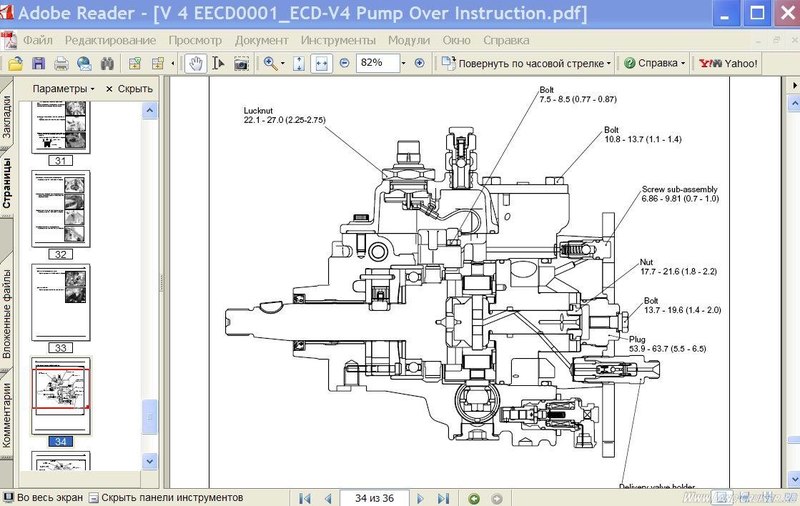800x506 pixels.
Task: Activate the Snapshot camera tool
Action: coord(241,63)
